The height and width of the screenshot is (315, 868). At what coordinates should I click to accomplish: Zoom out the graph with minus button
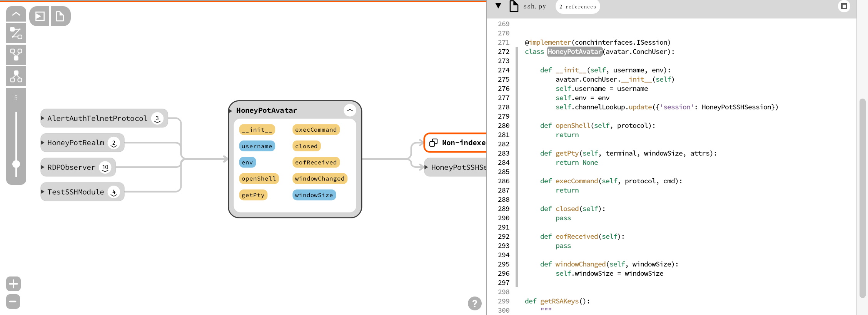pos(13,302)
